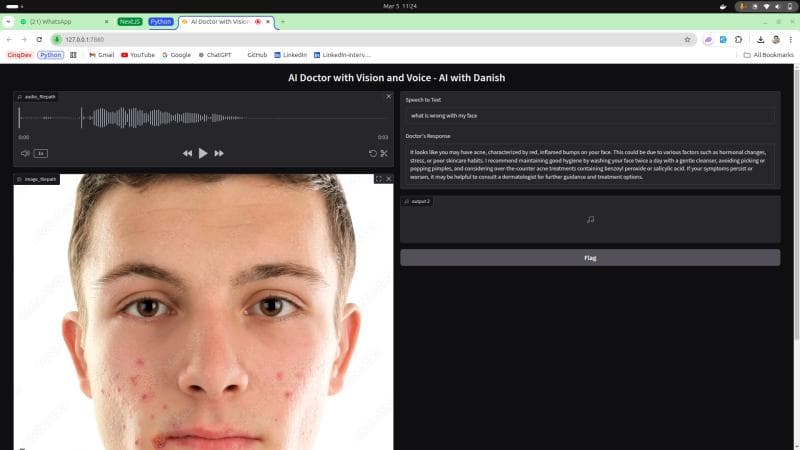
Task: Skip forward in the audio
Action: click(x=219, y=153)
